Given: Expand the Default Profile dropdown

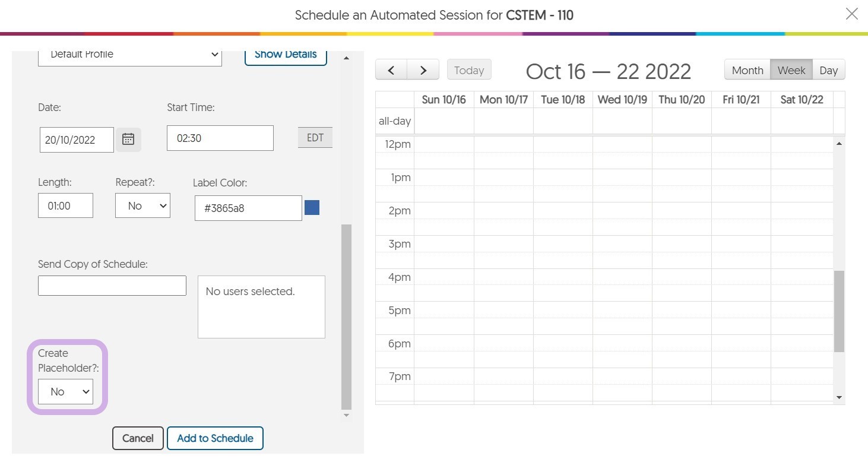Looking at the screenshot, I should pos(129,55).
